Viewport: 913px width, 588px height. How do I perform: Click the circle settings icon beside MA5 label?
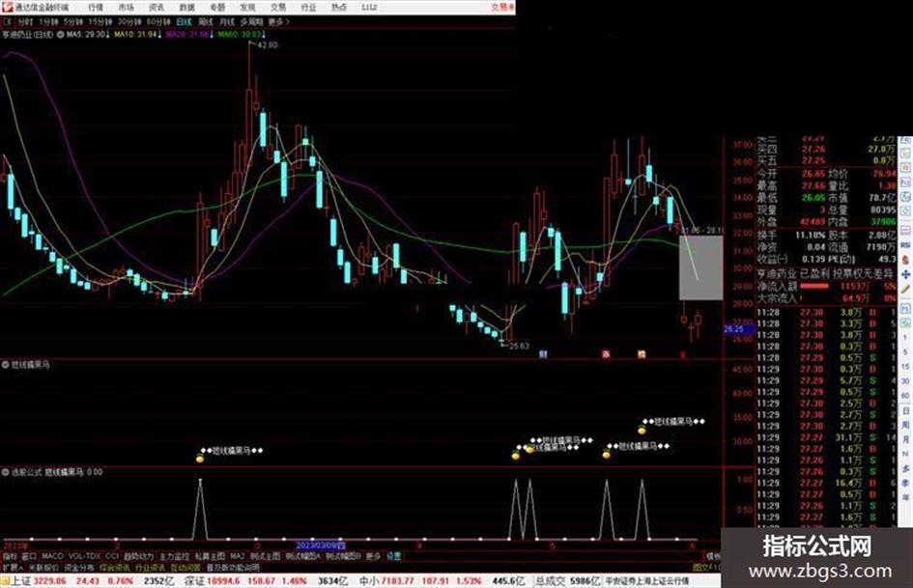click(x=60, y=35)
